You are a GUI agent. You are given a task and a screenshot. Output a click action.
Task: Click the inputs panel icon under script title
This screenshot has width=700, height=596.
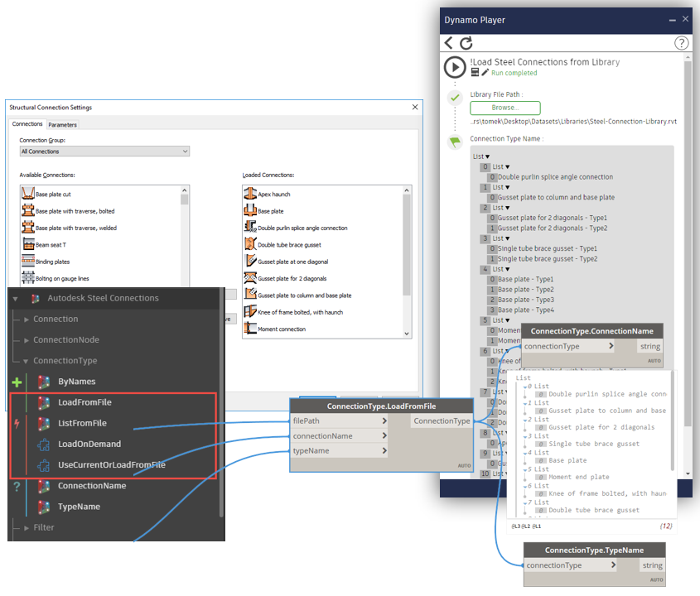point(475,72)
